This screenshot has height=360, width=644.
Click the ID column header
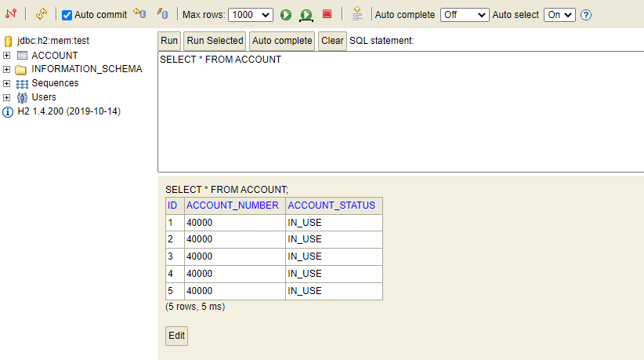(x=175, y=205)
